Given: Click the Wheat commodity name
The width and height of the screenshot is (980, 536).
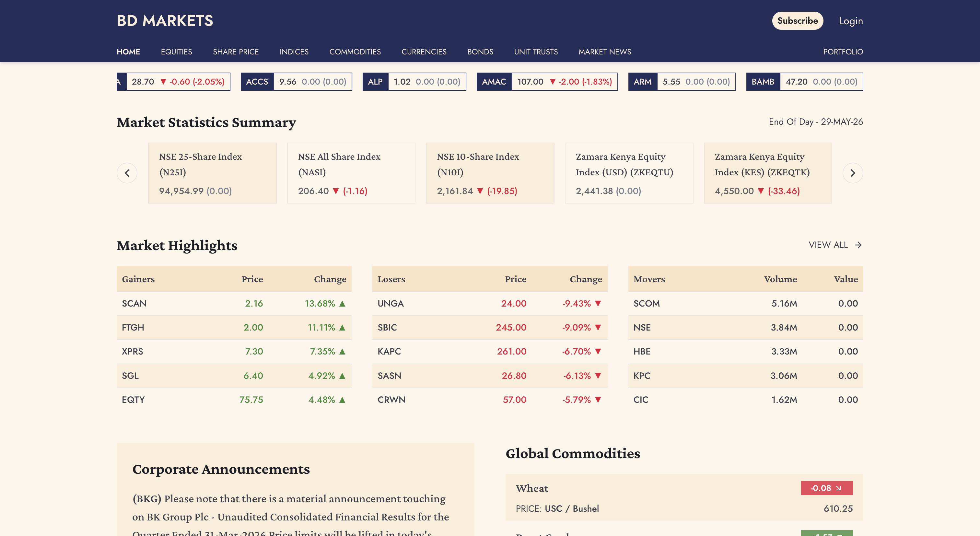Looking at the screenshot, I should pyautogui.click(x=532, y=488).
